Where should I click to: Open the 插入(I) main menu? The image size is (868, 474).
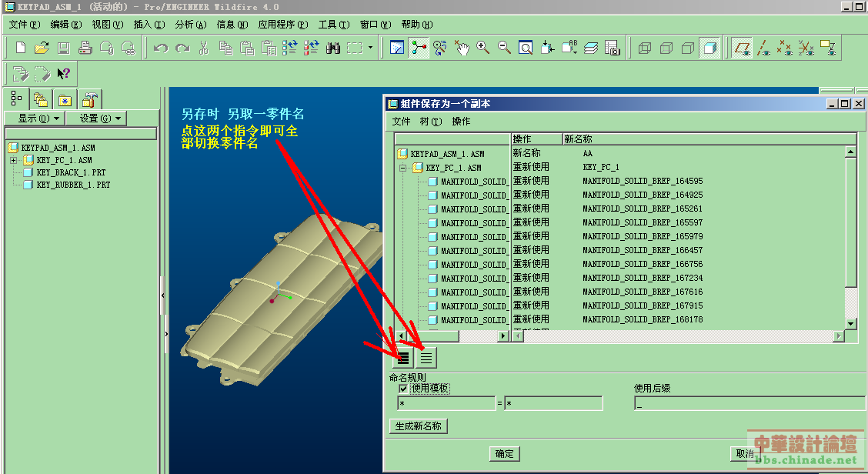pos(149,25)
